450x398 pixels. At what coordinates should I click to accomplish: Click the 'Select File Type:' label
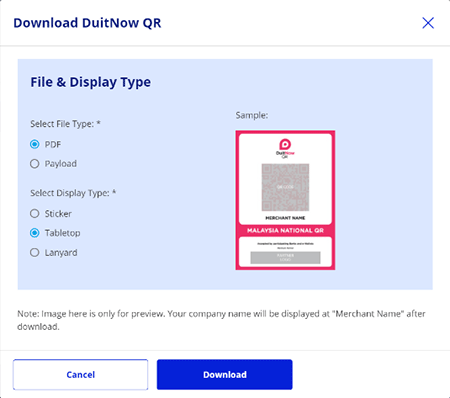(65, 124)
